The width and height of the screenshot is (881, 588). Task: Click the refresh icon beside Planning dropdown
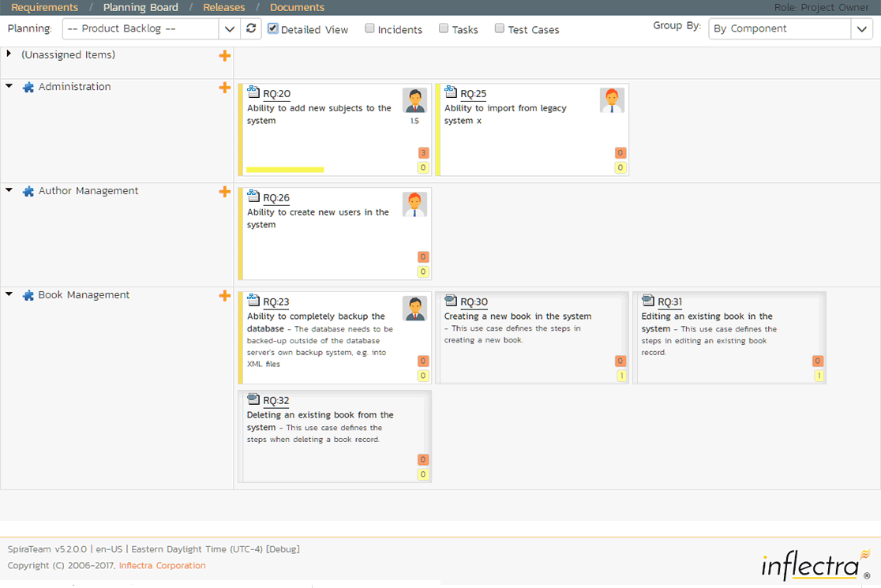pos(251,28)
